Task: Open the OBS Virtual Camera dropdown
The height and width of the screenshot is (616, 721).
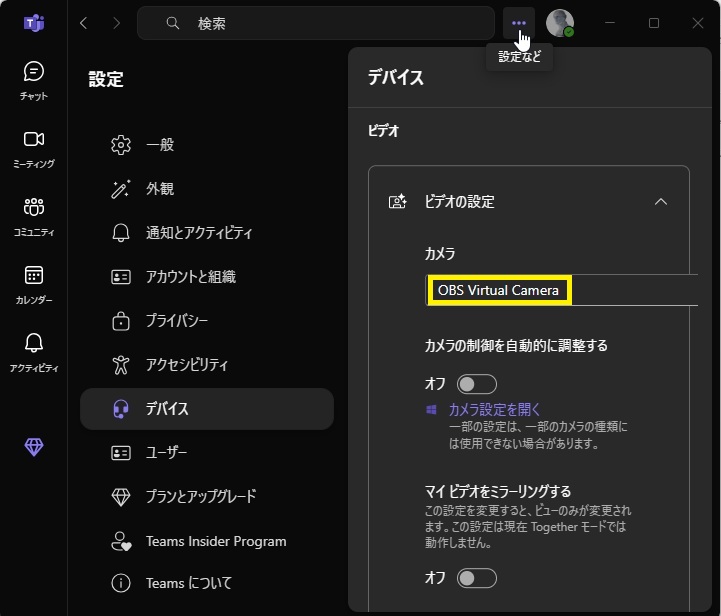Action: tap(560, 291)
